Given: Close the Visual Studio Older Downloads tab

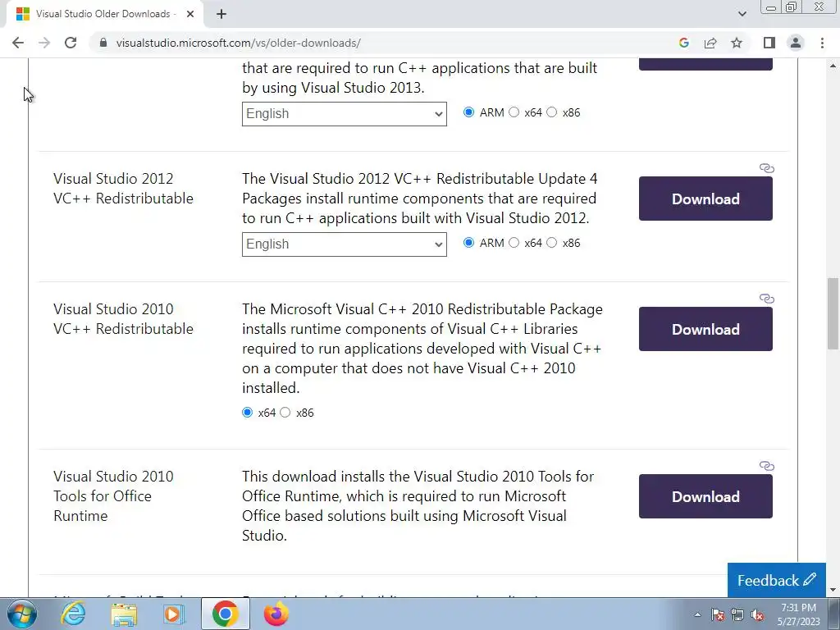Looking at the screenshot, I should tap(190, 14).
